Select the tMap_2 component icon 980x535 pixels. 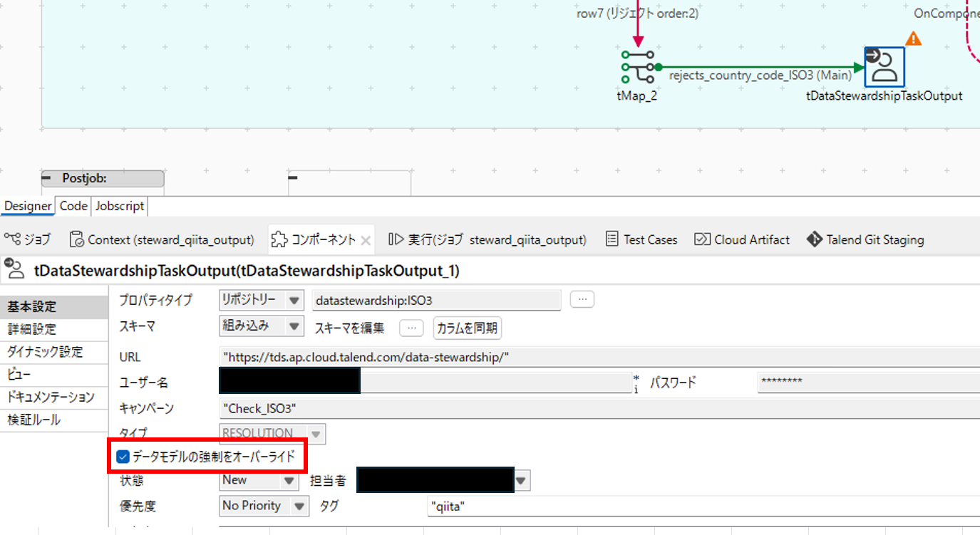click(x=637, y=67)
